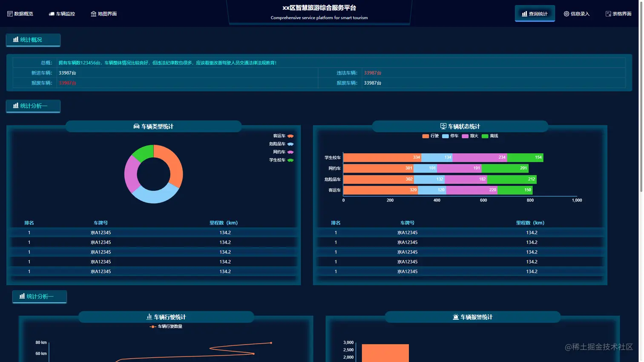Open the 车辆监控 nav item

[62, 14]
